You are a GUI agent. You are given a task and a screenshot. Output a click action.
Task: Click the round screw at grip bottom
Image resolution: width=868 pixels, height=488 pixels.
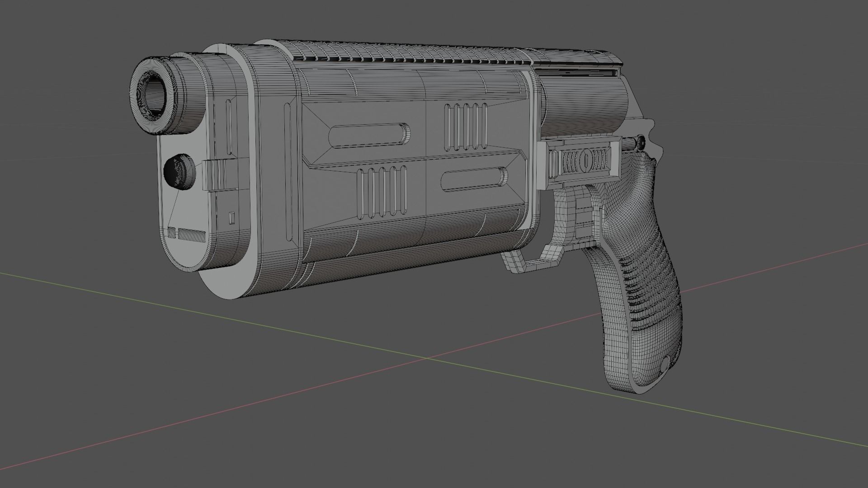tap(666, 363)
